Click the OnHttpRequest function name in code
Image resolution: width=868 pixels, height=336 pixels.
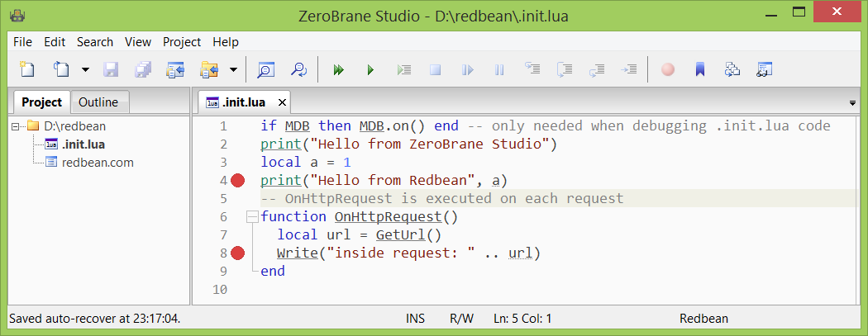coord(388,216)
